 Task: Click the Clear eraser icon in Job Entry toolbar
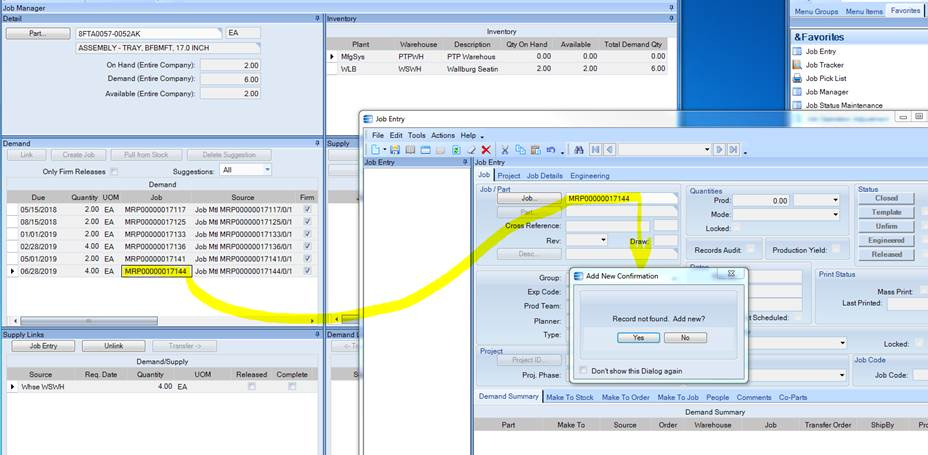point(472,150)
